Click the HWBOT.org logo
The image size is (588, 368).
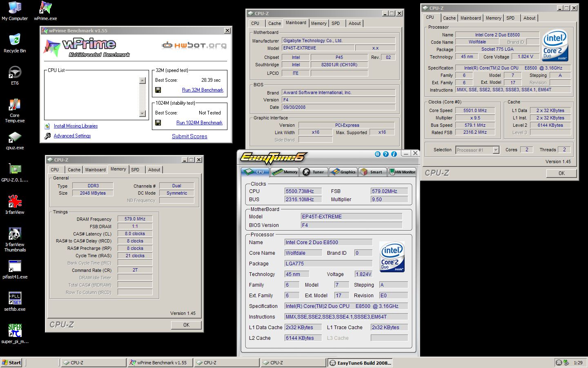[194, 45]
